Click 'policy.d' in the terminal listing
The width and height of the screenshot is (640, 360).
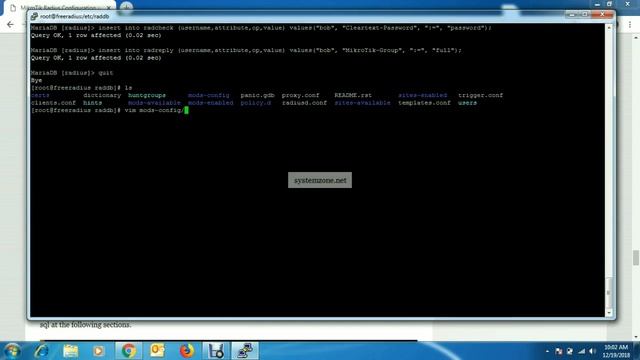point(256,103)
